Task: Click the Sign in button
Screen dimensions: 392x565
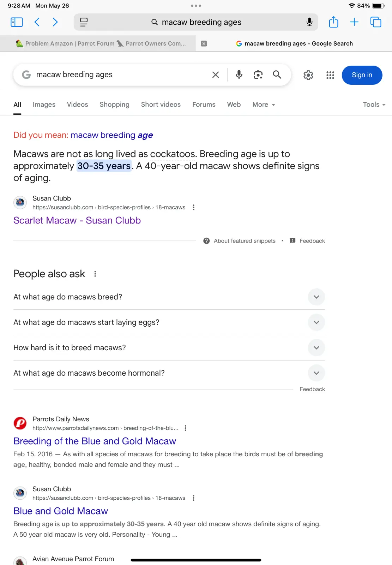Action: click(362, 75)
